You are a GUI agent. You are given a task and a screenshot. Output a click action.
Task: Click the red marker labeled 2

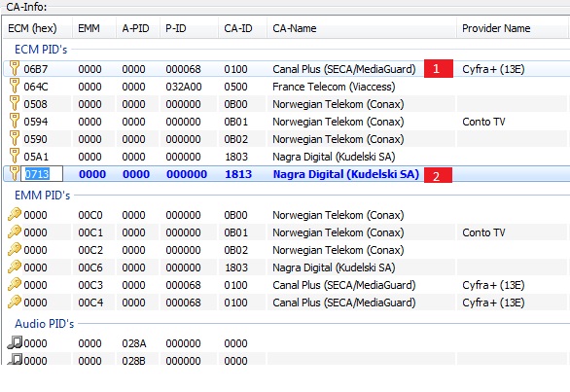click(438, 175)
